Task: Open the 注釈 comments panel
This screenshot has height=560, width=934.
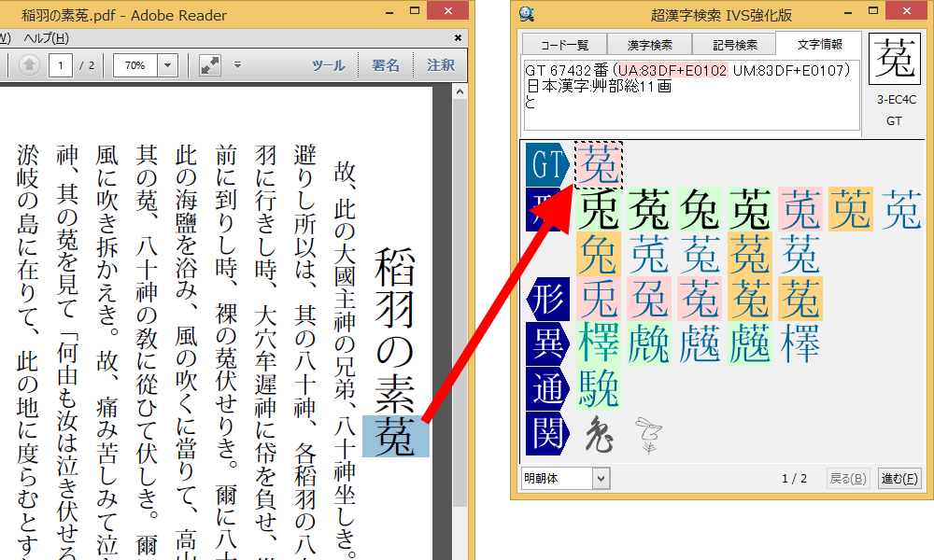Action: [x=441, y=65]
